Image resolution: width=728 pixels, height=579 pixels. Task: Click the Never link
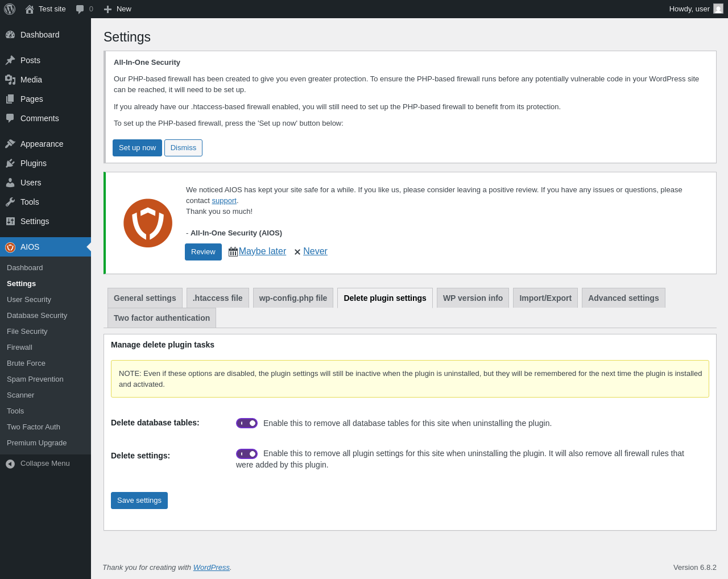point(315,251)
